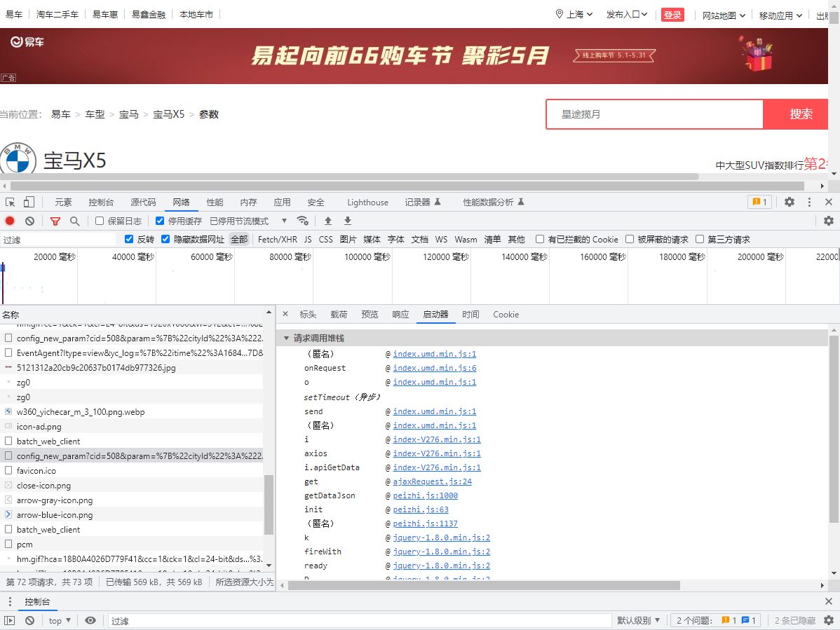840x630 pixels.
Task: Select favicon.ico request row
Action: click(132, 470)
